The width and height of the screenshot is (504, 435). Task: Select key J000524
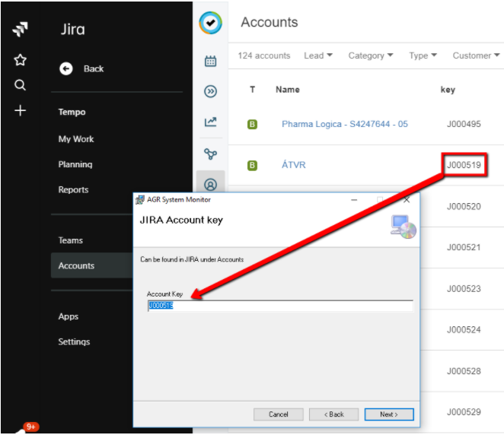464,330
